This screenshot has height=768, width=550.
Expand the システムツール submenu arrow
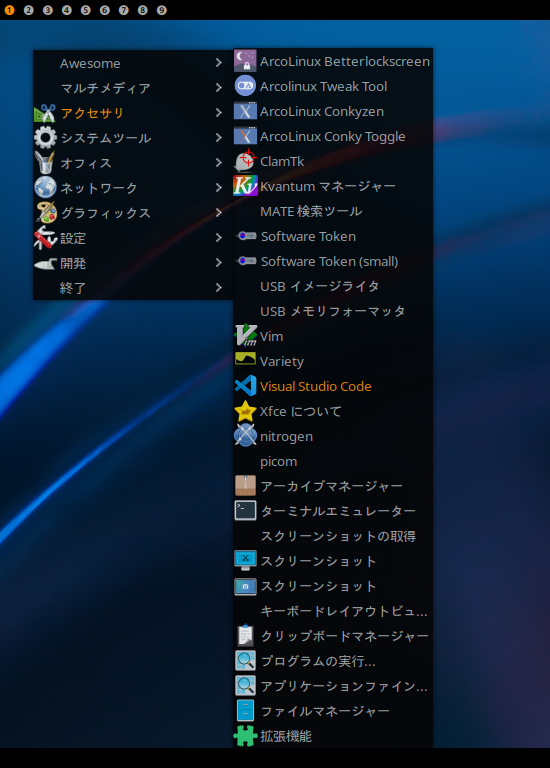pyautogui.click(x=218, y=138)
